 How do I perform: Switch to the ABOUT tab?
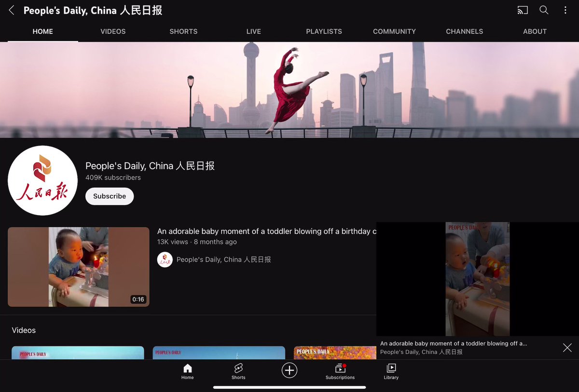[x=535, y=31]
